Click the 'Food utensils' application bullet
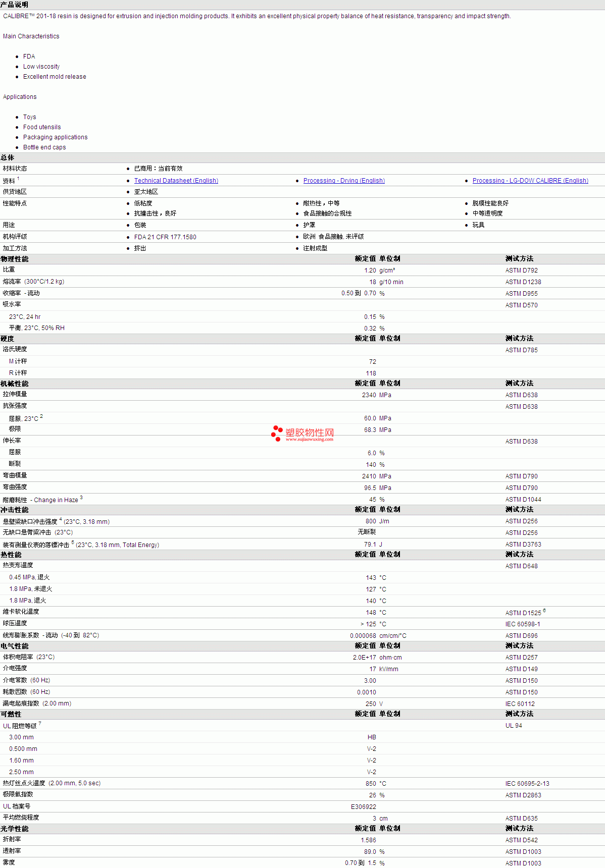Screen dimensions: 605x868 pyautogui.click(x=42, y=127)
